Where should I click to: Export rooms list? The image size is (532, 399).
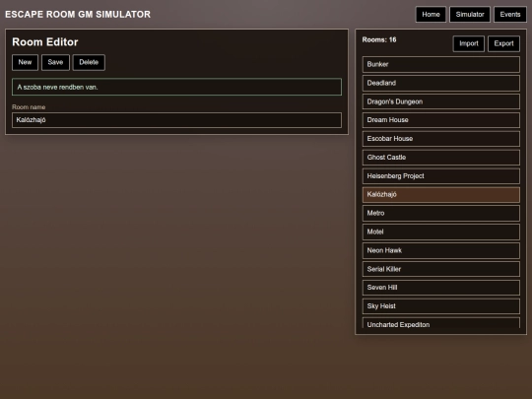coord(503,43)
